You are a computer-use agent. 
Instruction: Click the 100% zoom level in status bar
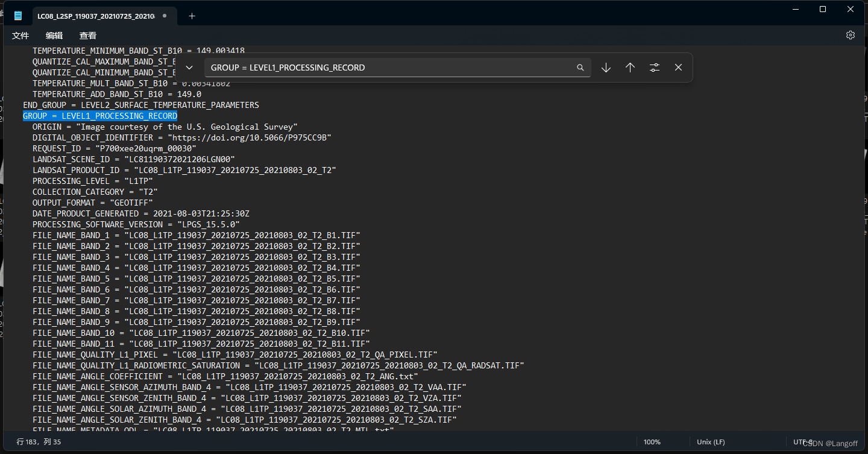[652, 442]
